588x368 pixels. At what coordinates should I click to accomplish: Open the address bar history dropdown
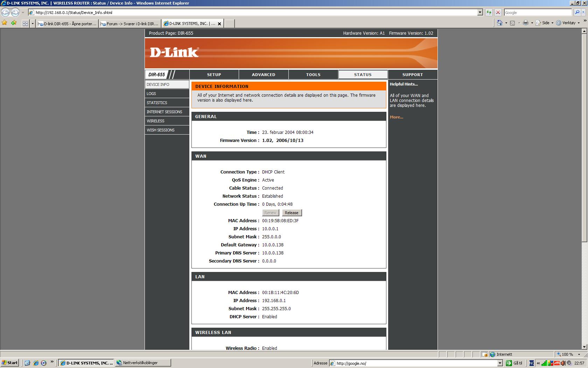click(x=480, y=12)
